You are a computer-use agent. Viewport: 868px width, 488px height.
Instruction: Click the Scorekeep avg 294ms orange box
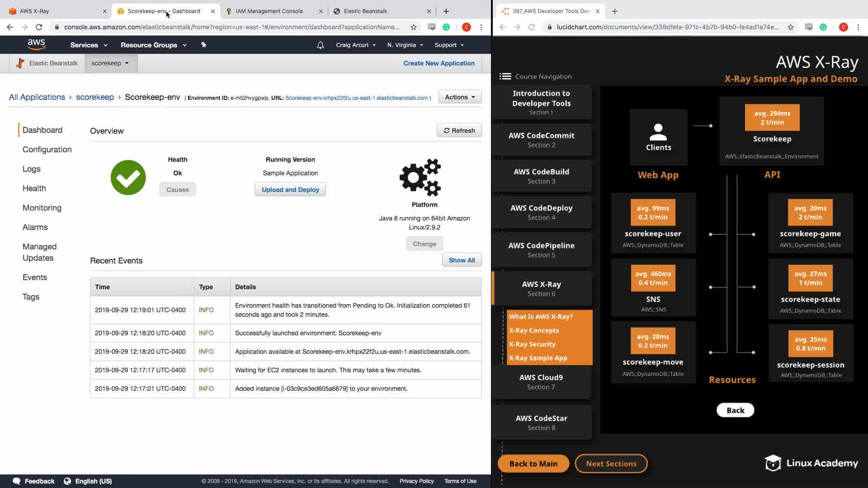[x=772, y=117]
